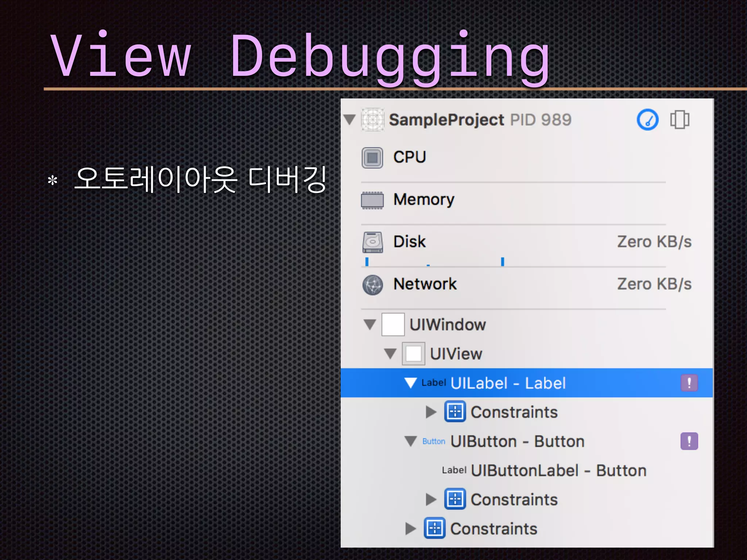Click the Disk drive icon
Screen dimensions: 747x560
[x=372, y=242]
